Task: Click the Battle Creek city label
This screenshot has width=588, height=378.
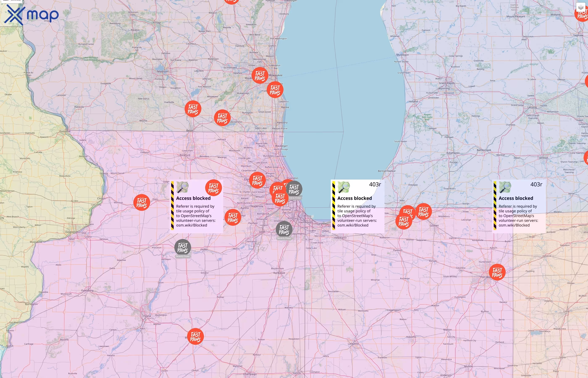Action: pyautogui.click(x=484, y=150)
